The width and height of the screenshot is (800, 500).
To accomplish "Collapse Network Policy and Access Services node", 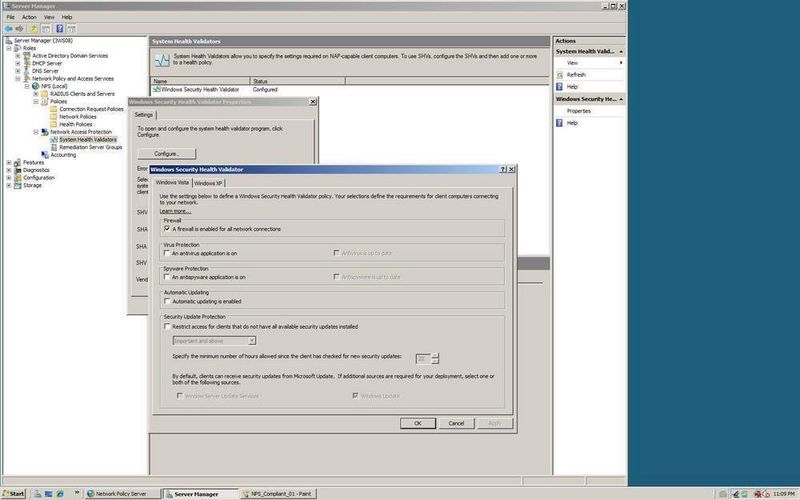I will click(18, 79).
